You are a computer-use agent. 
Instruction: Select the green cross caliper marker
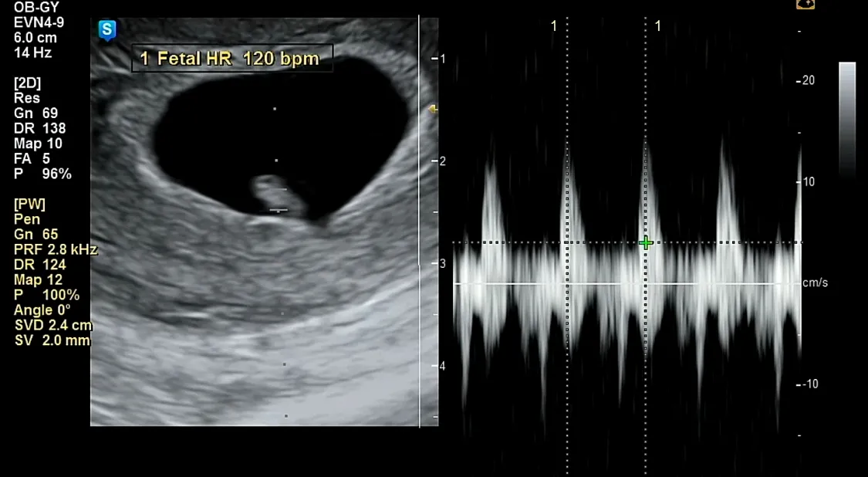tap(646, 242)
